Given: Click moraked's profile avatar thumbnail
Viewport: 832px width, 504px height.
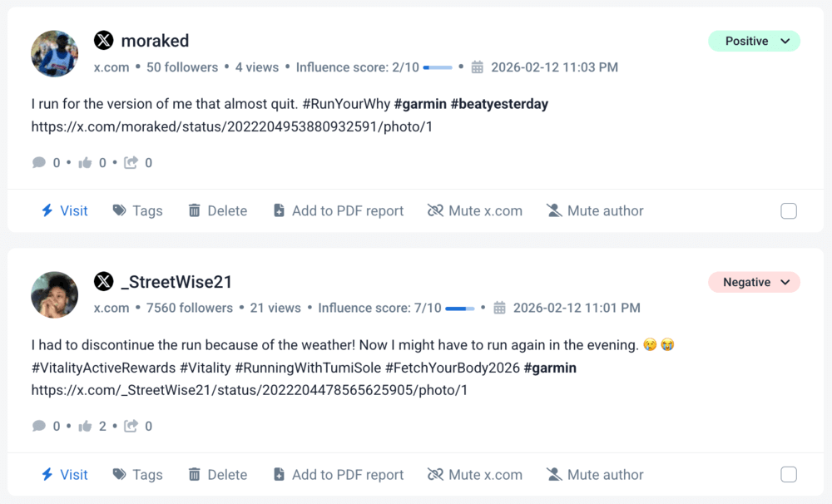Looking at the screenshot, I should [x=54, y=54].
